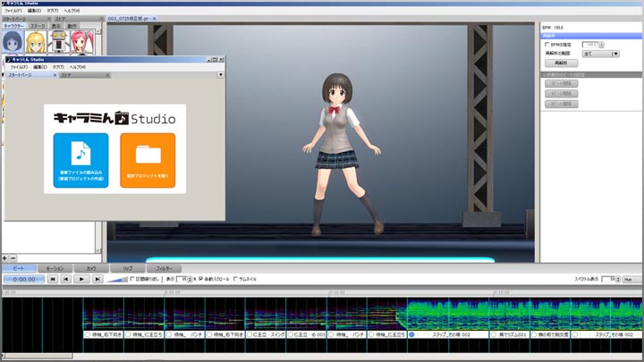Select the blue-haired character thumbnail

point(13,43)
